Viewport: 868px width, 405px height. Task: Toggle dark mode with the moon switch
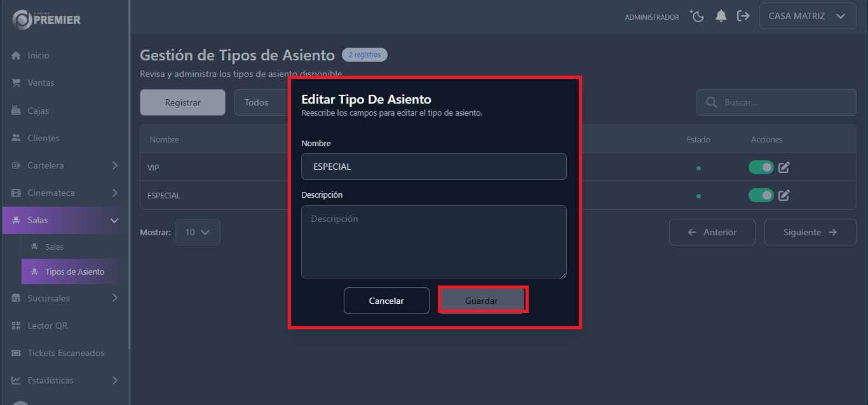point(697,16)
